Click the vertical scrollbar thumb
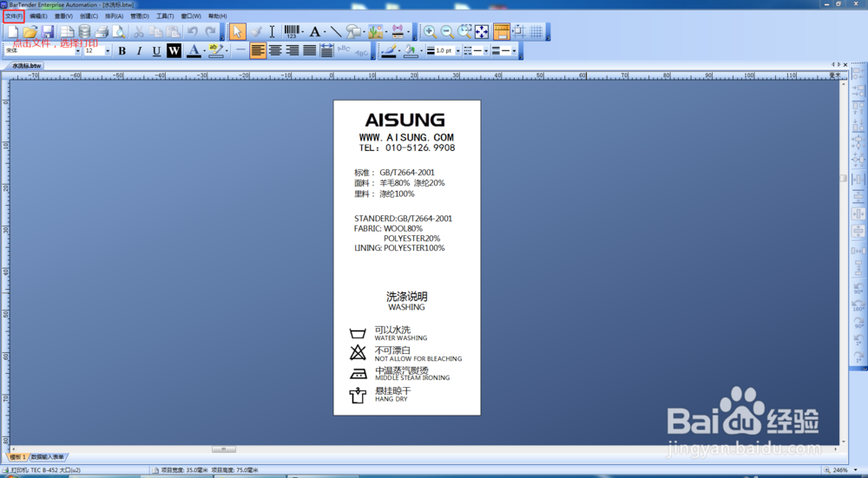Image resolution: width=868 pixels, height=478 pixels. tap(843, 178)
